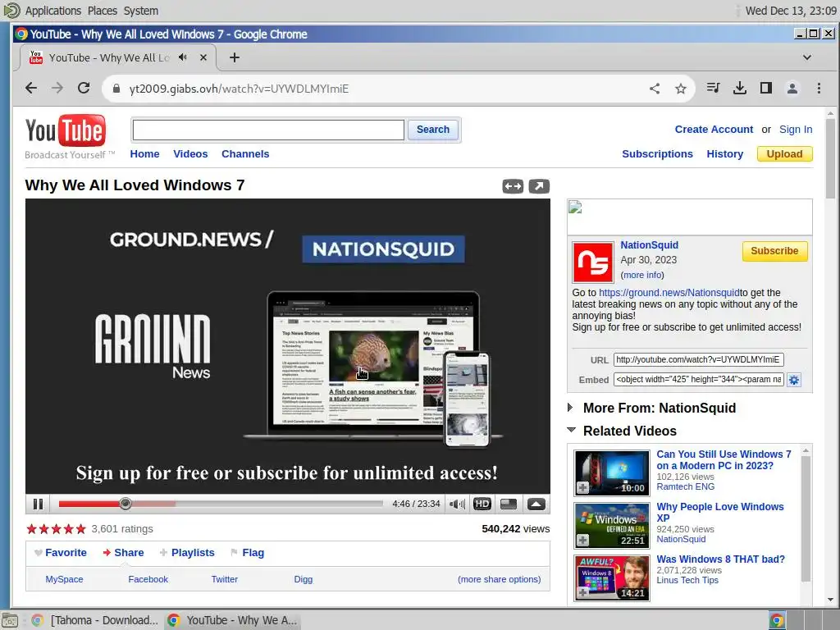Open Linus Tech Tips channel link
Viewport: 840px width, 630px height.
pyautogui.click(x=687, y=580)
